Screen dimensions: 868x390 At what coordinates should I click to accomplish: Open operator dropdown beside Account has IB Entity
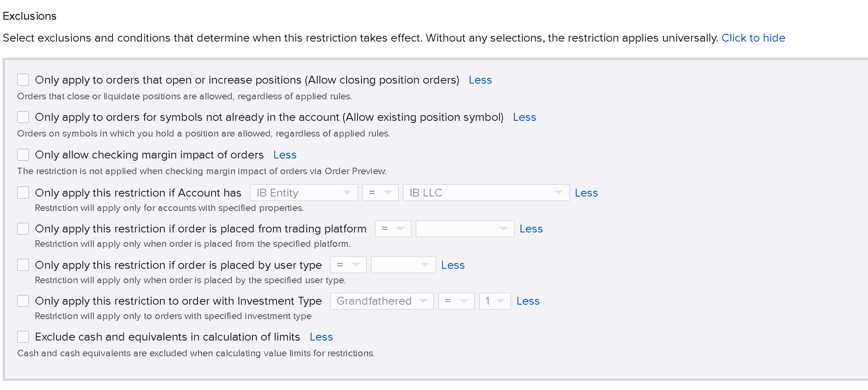(x=380, y=193)
